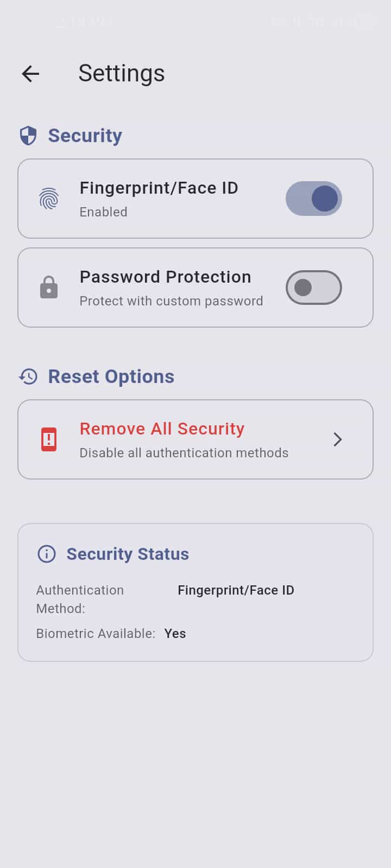Expand Remove All Security chevron
391x868 pixels.
(338, 439)
